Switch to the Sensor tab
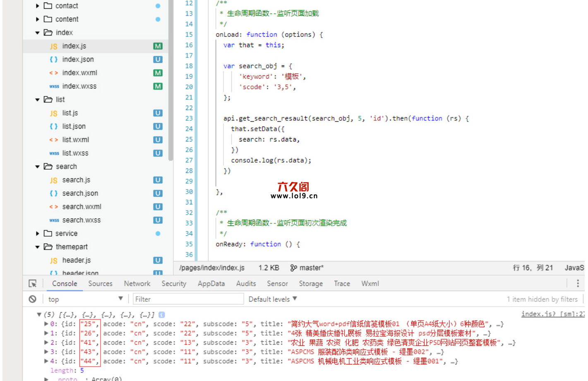 [x=277, y=283]
